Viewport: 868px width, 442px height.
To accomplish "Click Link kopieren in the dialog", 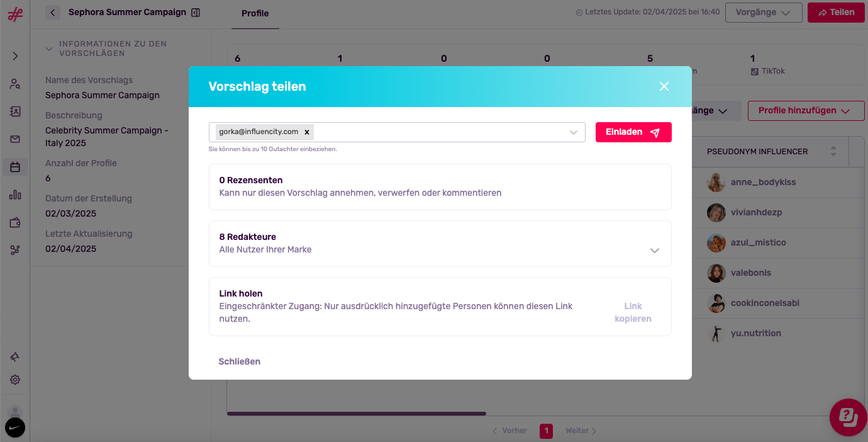I will 633,312.
